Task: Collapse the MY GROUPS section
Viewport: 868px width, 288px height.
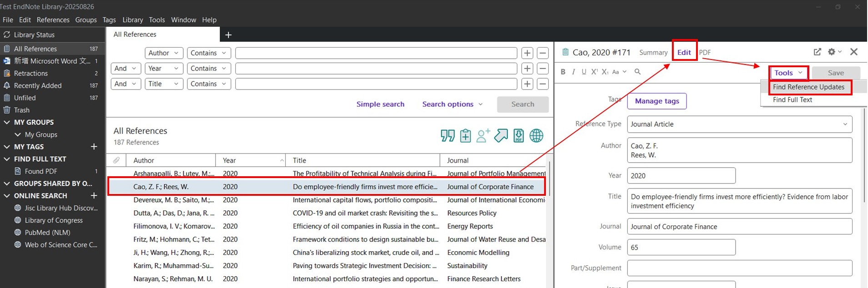Action: pos(7,122)
